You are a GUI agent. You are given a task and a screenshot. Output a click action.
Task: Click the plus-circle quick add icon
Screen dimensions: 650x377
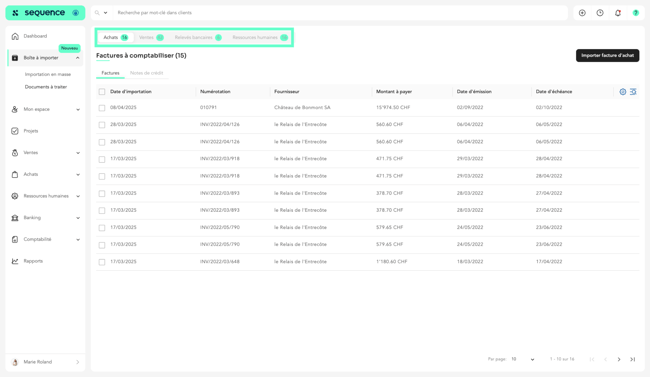click(582, 13)
